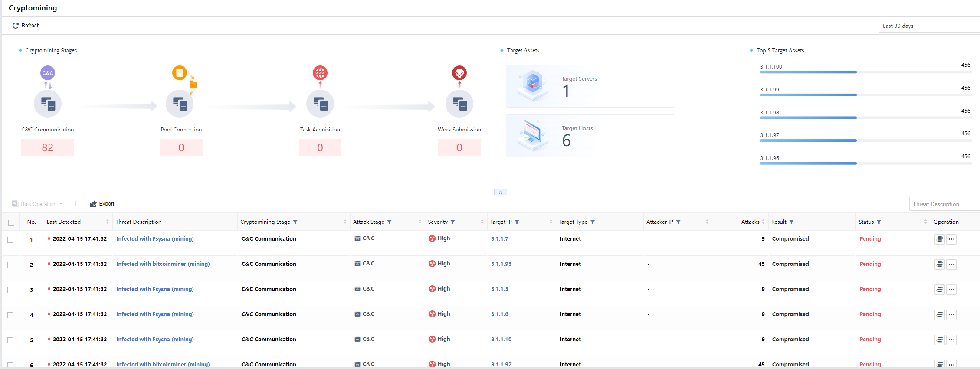Open Infected with bitcoinminer link in row 2

[x=163, y=264]
